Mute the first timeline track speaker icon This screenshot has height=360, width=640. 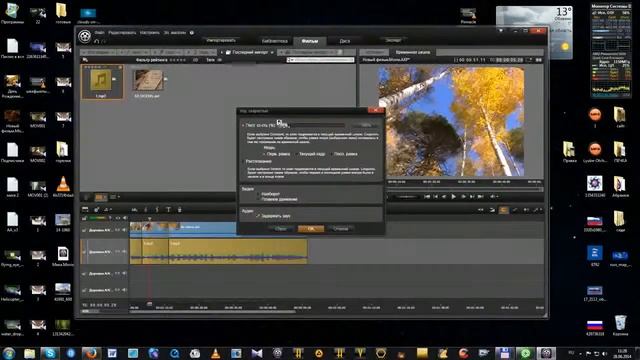click(x=124, y=230)
